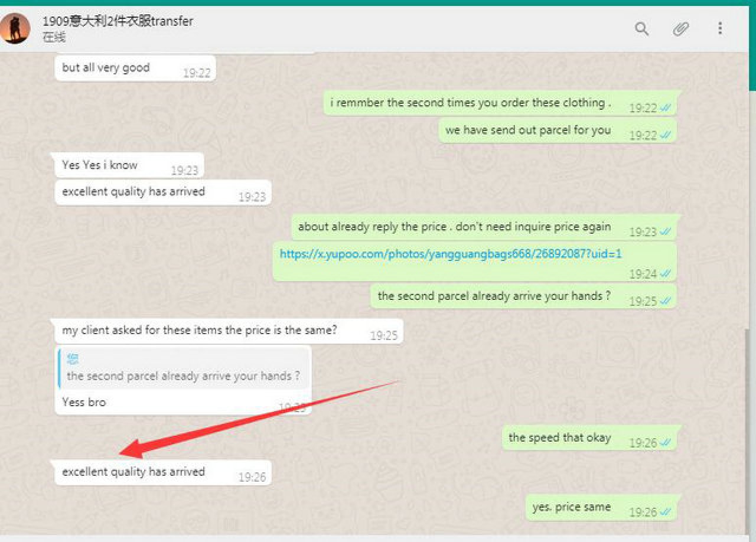Viewport: 756px width, 542px height.
Task: Click 'about already reply the price' message
Action: click(x=454, y=227)
